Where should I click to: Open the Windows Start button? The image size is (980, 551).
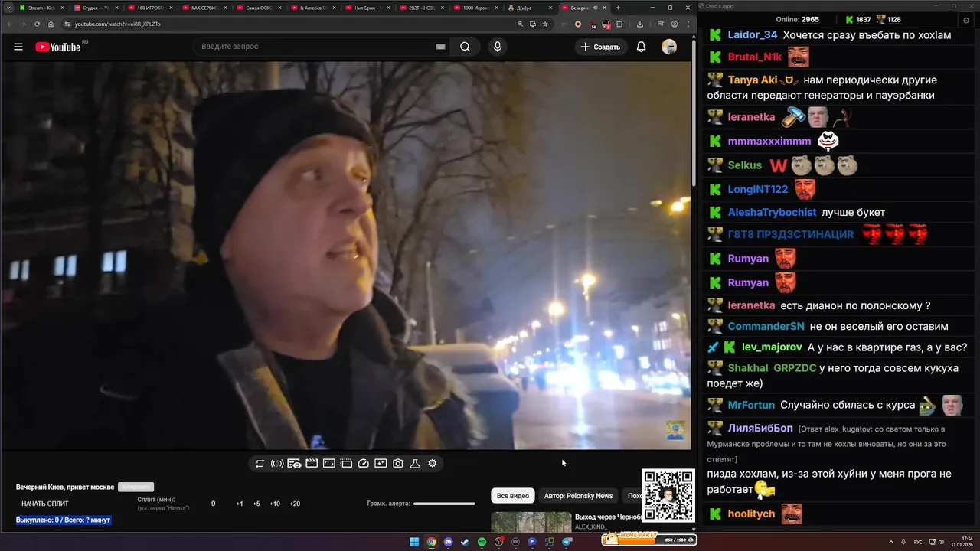coord(414,542)
